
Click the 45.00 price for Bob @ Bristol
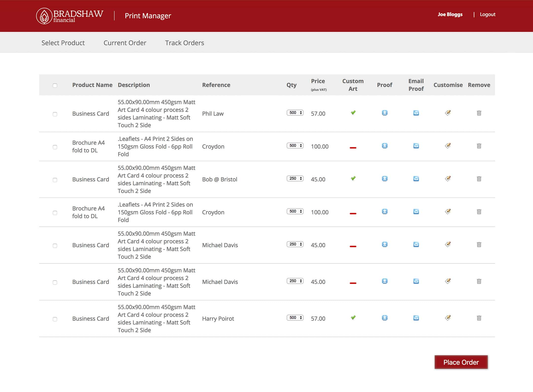tap(318, 179)
